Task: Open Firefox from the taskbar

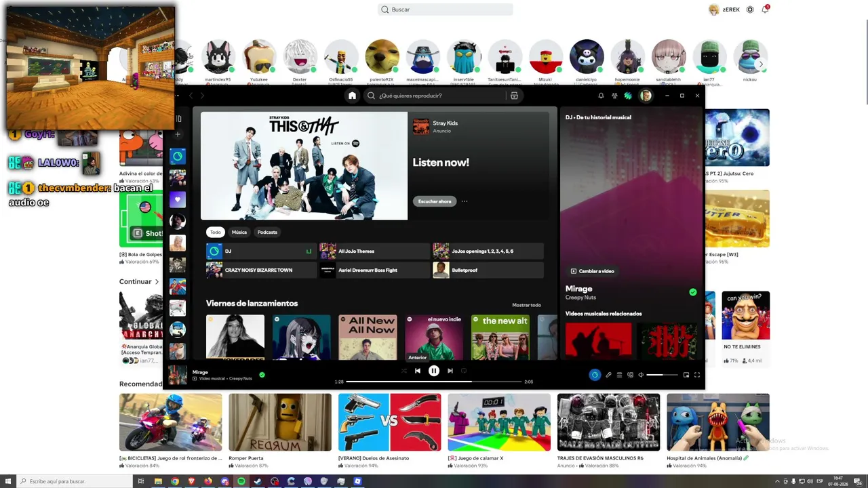Action: tap(208, 481)
